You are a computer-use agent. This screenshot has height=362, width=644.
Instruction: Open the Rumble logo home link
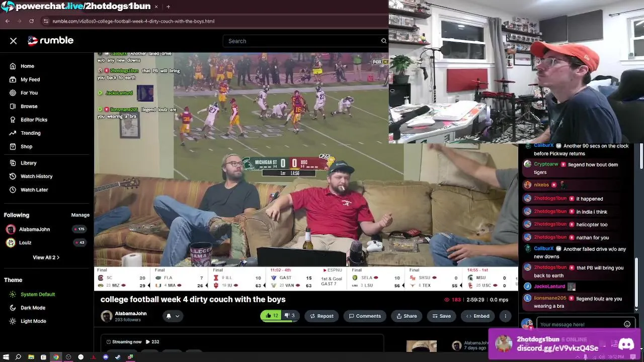[50, 40]
